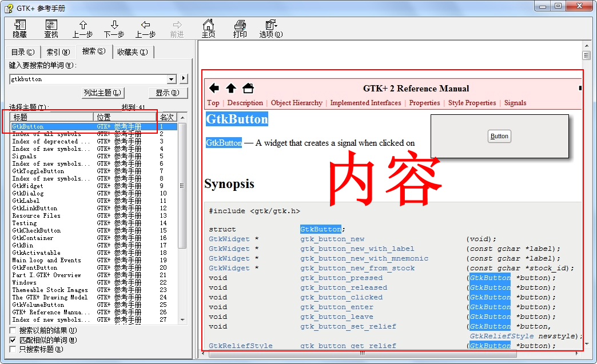The image size is (597, 364).
Task: Click the black up arrow in manual header
Action: point(230,88)
